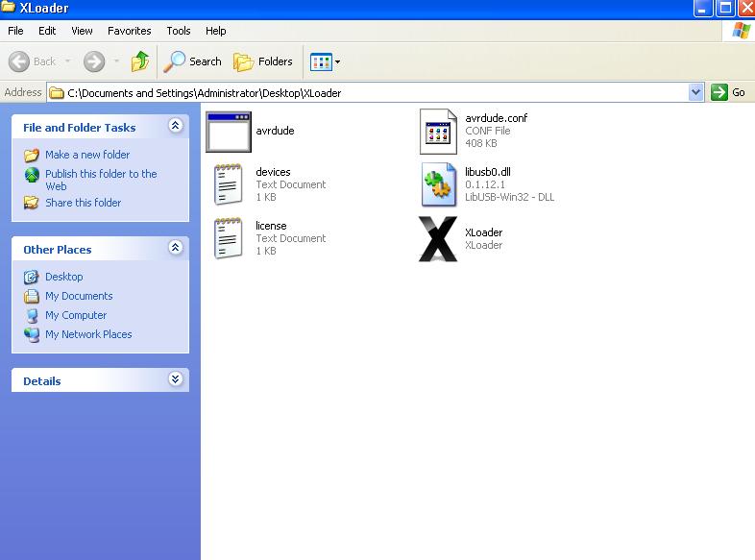
Task: Expand the address bar dropdown
Action: pos(695,92)
